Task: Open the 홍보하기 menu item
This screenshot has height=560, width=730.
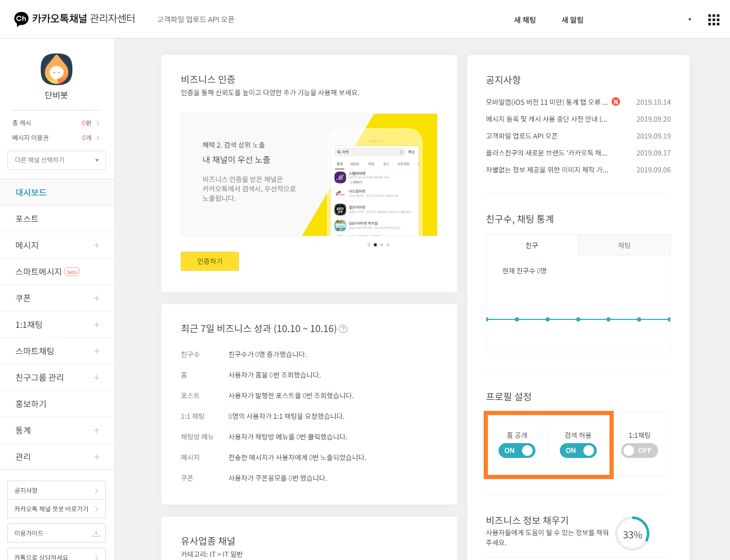Action: (x=57, y=404)
